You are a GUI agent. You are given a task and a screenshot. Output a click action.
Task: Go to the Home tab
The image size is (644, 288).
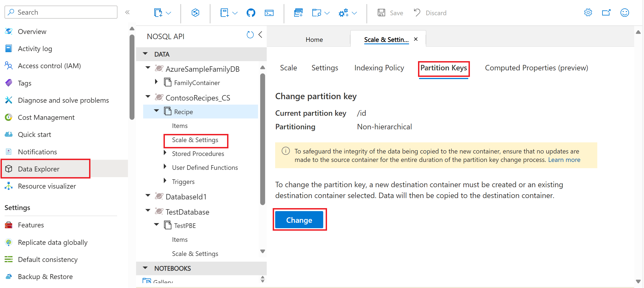point(314,39)
